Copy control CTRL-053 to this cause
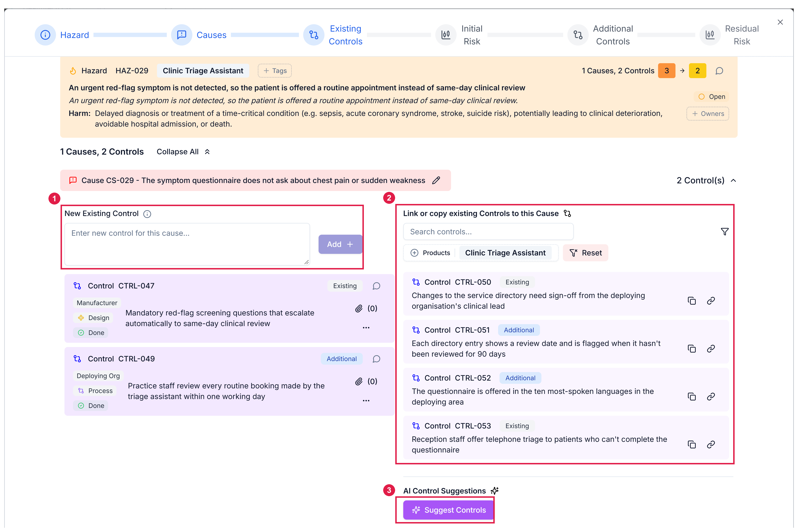Image resolution: width=798 pixels, height=532 pixels. pyautogui.click(x=691, y=444)
